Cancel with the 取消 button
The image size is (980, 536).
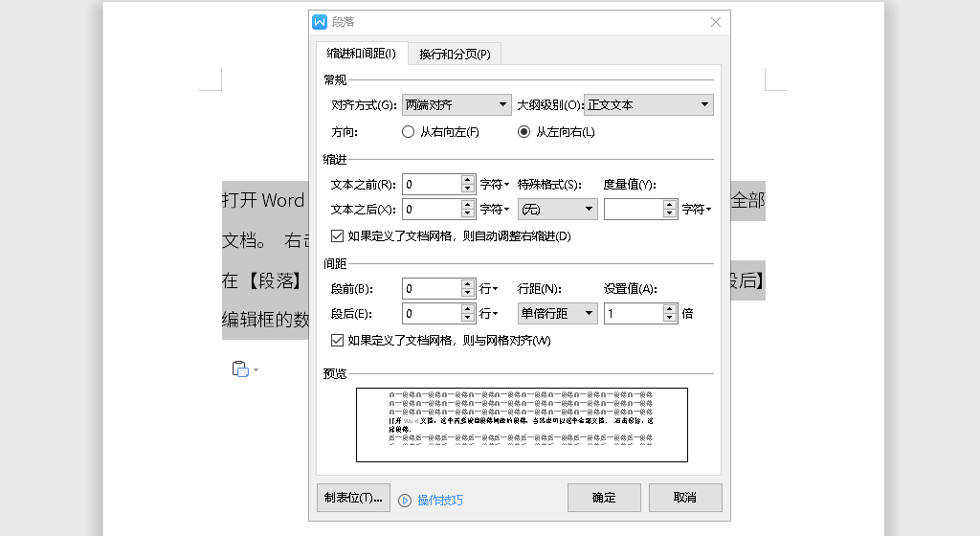(685, 498)
